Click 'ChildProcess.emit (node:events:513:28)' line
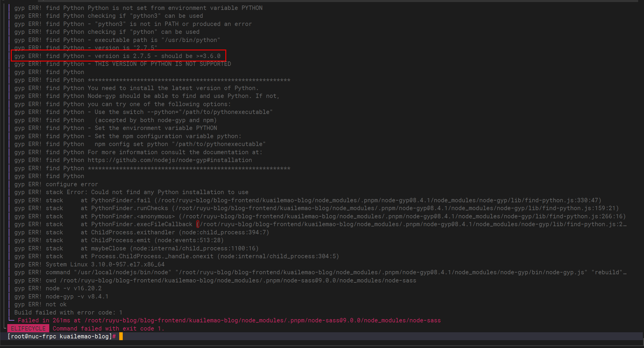644x348 pixels. click(119, 240)
